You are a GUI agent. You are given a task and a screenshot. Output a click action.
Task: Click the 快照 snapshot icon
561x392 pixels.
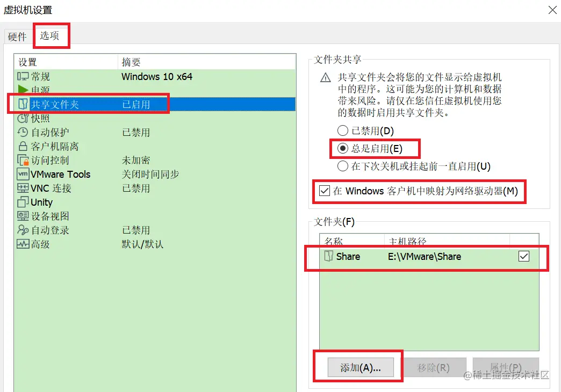(23, 118)
